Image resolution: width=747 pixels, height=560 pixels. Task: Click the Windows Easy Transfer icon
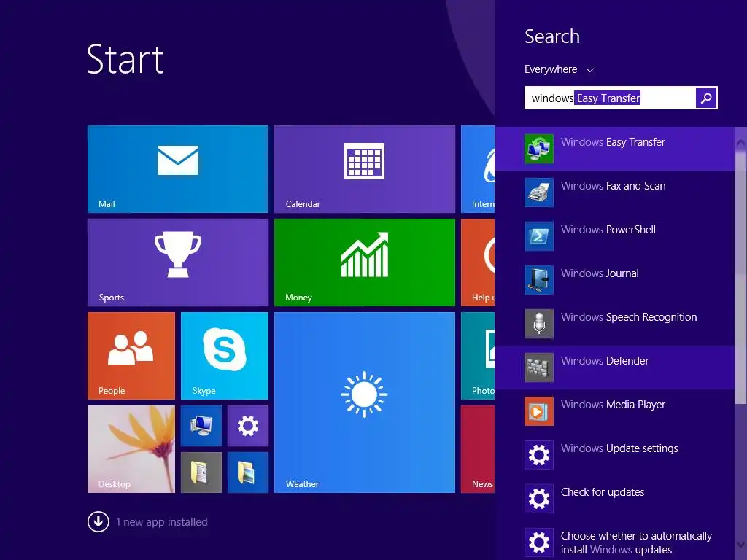click(539, 149)
